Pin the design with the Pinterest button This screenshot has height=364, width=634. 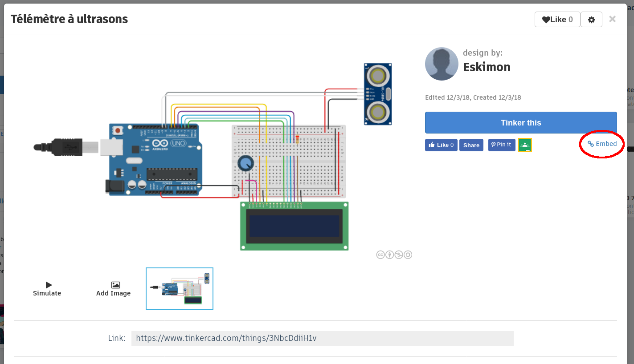point(502,145)
